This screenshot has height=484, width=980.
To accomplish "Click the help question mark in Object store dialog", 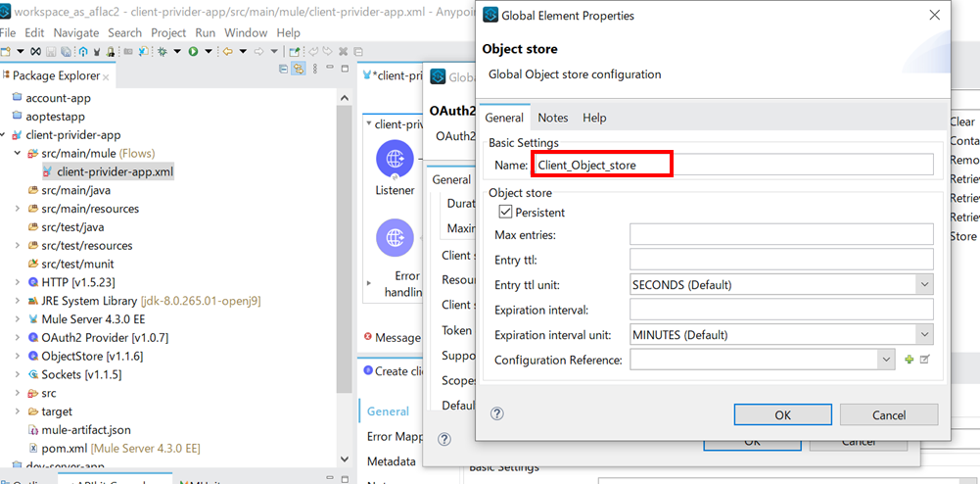I will [x=497, y=414].
